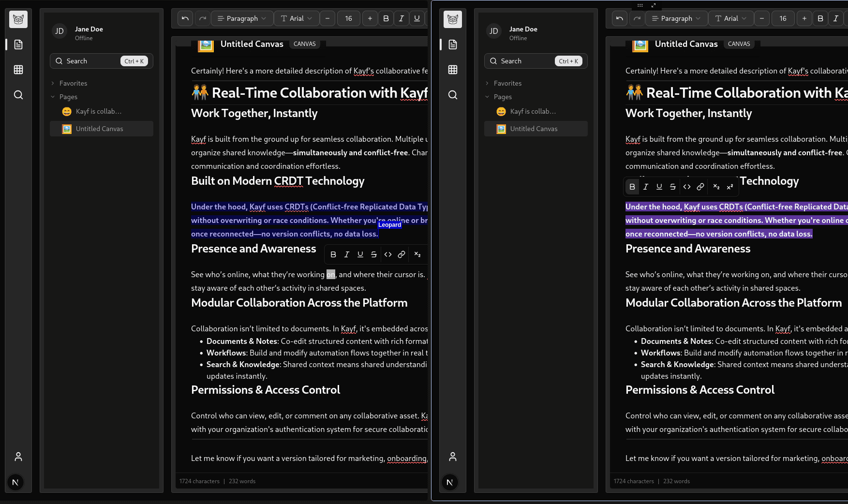The image size is (848, 504).
Task: Click the search magnifier icon in left window sidebar
Action: point(18,95)
